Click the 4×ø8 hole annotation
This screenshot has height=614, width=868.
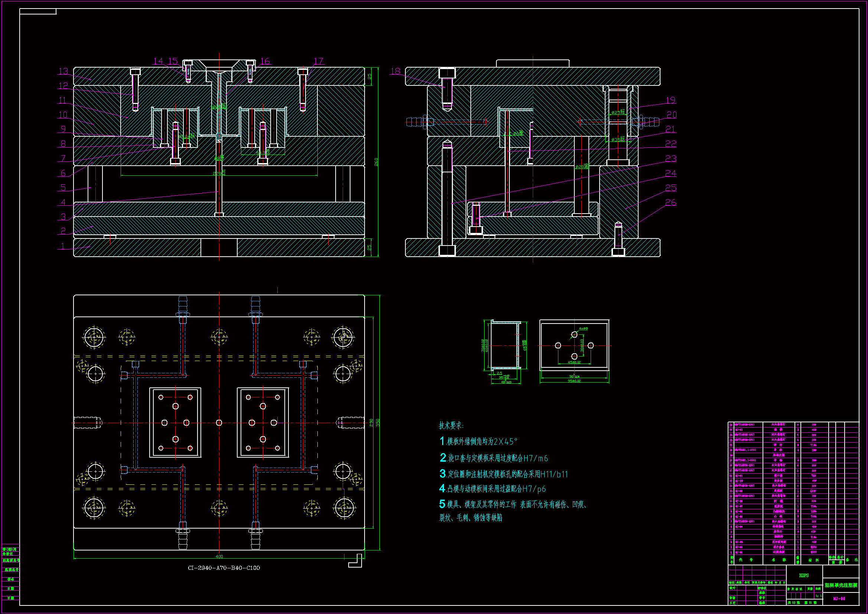[583, 329]
